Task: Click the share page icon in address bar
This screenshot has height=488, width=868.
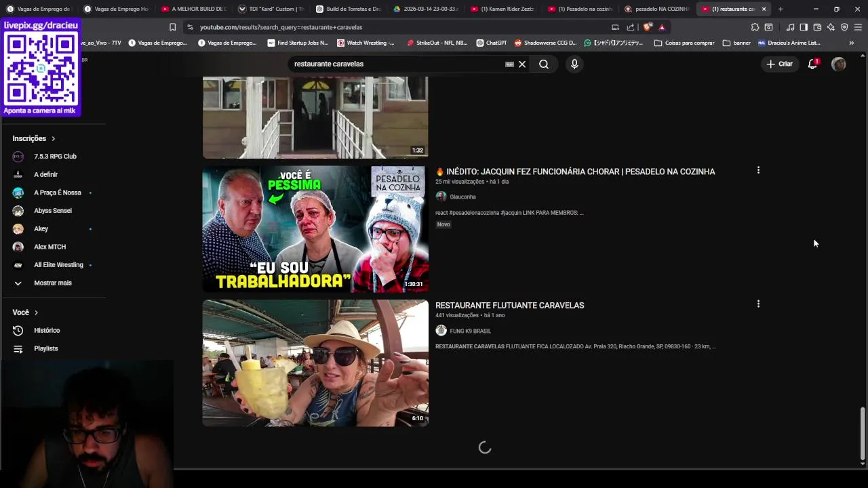Action: (631, 27)
